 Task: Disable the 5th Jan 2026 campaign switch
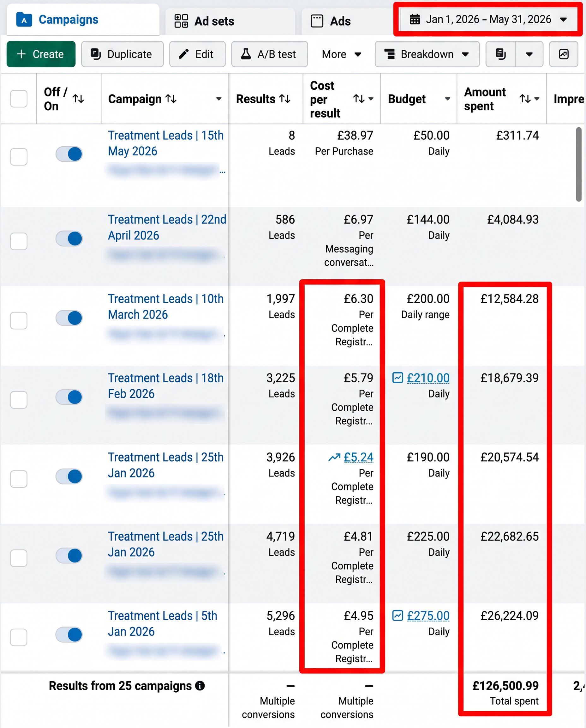[69, 634]
